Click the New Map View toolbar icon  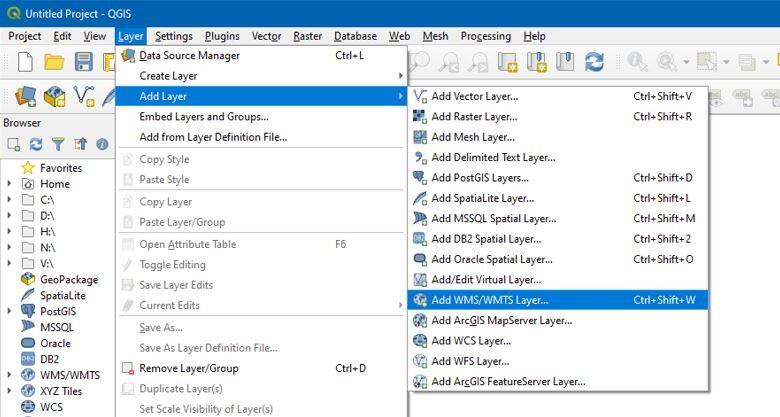508,62
